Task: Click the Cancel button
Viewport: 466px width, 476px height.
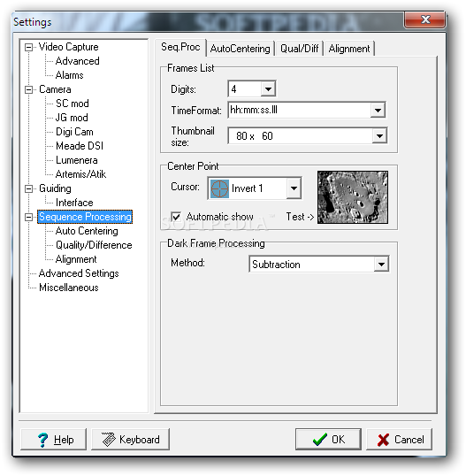Action: tap(400, 439)
